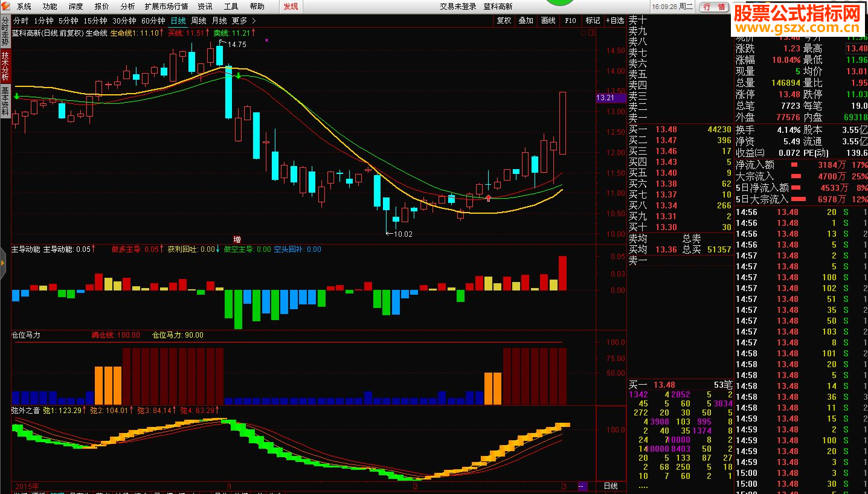868x494 pixels.
Task: Open the 基本资料 vertical side tab
Action: coord(5,101)
